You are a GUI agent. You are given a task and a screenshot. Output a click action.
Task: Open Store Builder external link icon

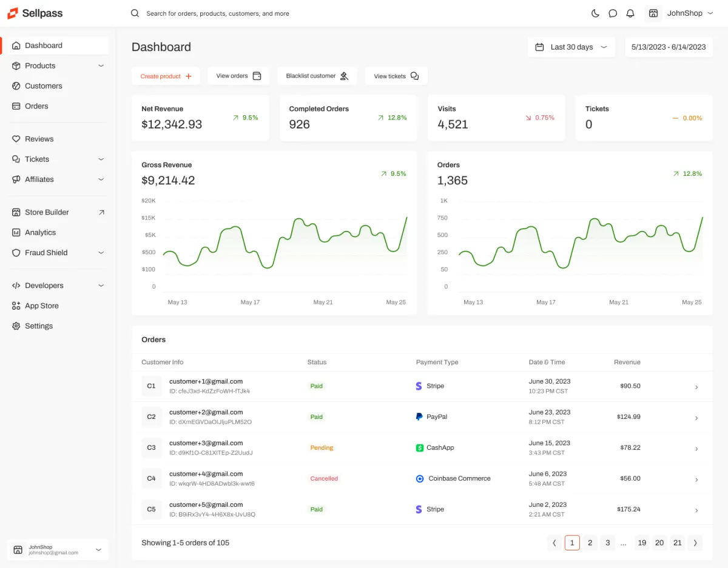pyautogui.click(x=101, y=212)
